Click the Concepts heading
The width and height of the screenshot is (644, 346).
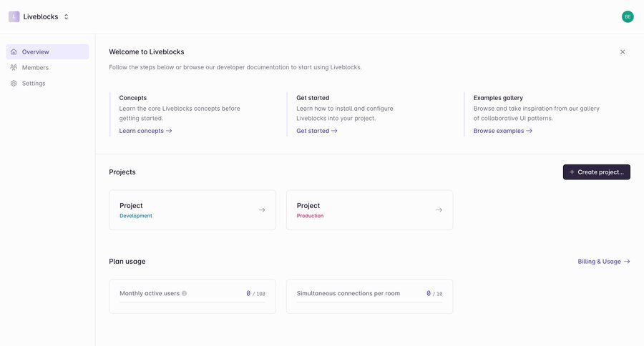click(x=132, y=98)
